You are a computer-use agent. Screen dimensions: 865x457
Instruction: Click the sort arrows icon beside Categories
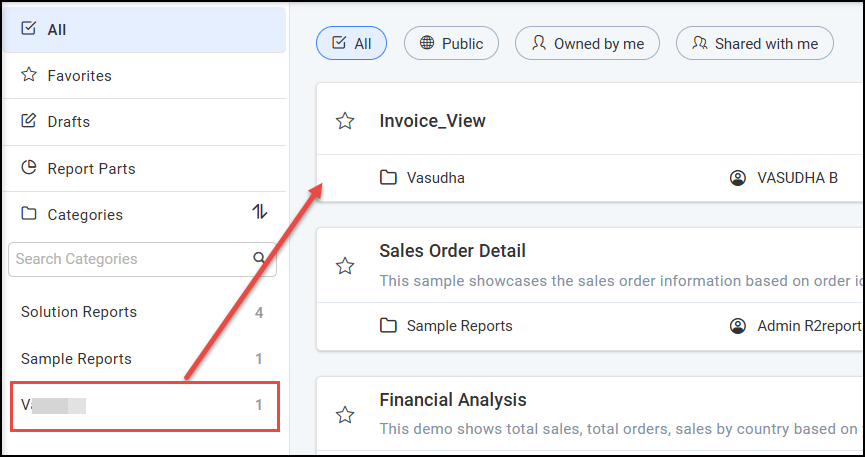click(x=260, y=212)
